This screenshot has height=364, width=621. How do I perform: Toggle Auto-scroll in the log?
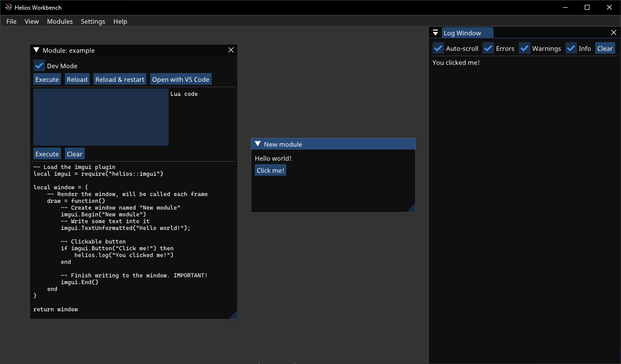438,48
